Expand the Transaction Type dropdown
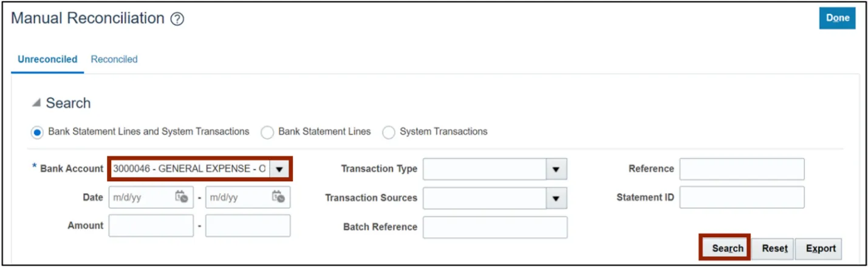 click(556, 169)
